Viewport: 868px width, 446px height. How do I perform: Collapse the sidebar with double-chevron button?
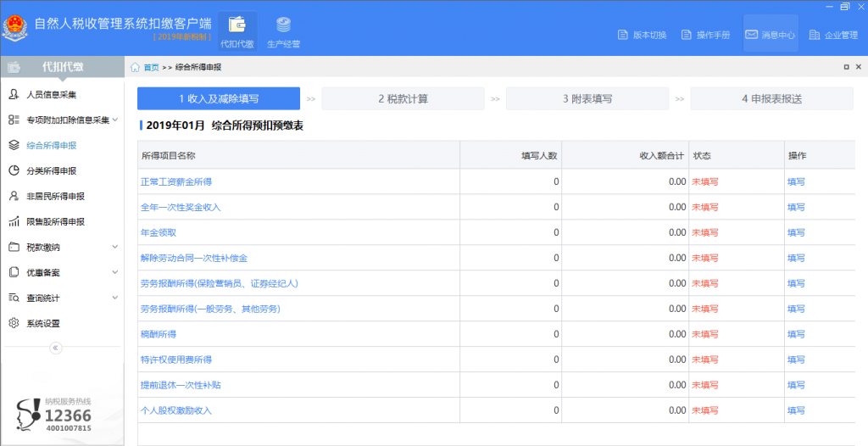55,348
